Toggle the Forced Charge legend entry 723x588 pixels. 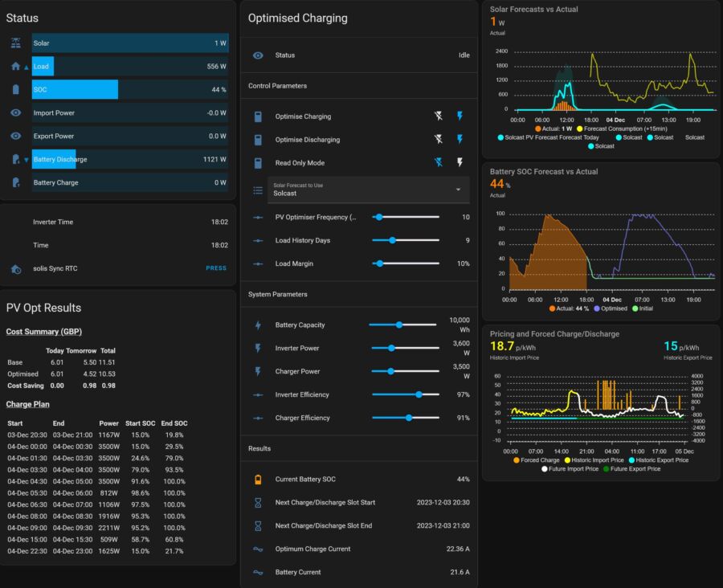tap(537, 460)
